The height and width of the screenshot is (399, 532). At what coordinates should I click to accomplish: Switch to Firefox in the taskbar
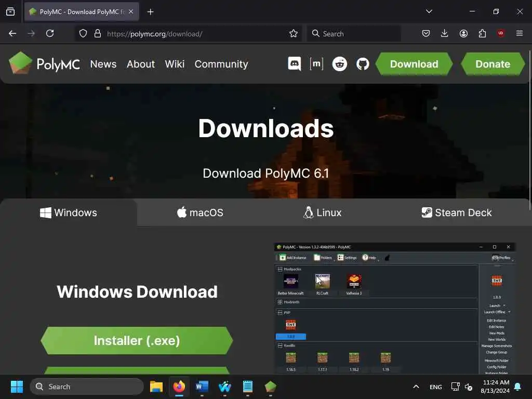pyautogui.click(x=179, y=387)
